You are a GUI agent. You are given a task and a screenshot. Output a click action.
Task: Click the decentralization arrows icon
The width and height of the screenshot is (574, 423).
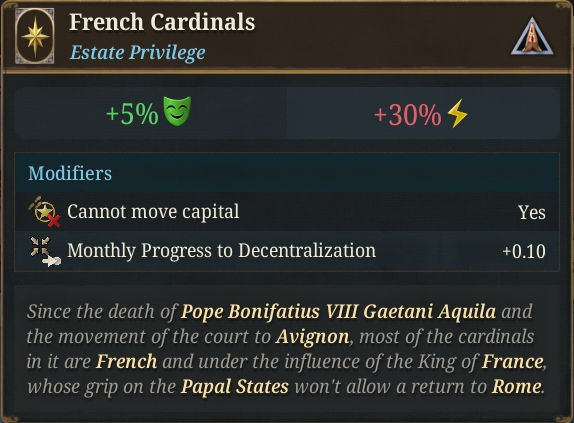(x=45, y=251)
